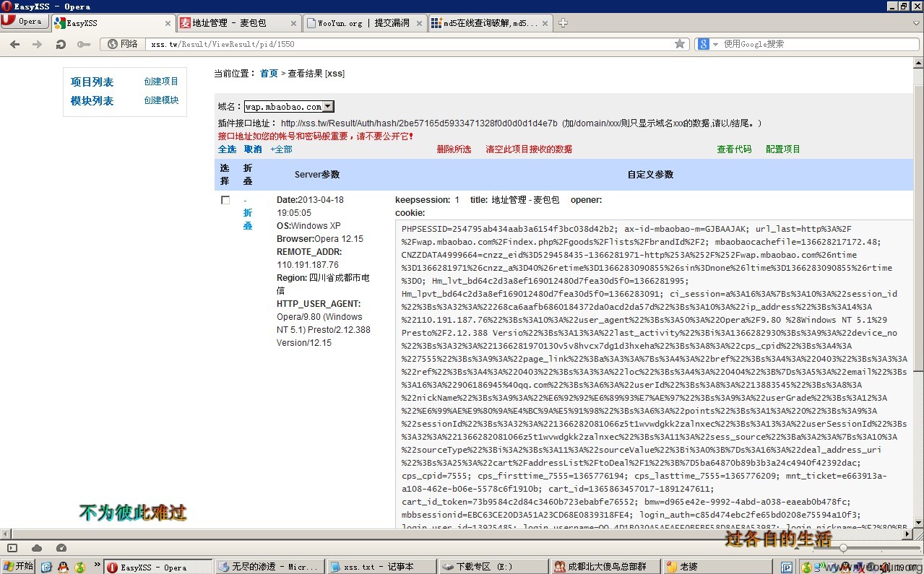This screenshot has width=924, height=574.
Task: Open the Windows 开始 start button
Action: [x=18, y=567]
